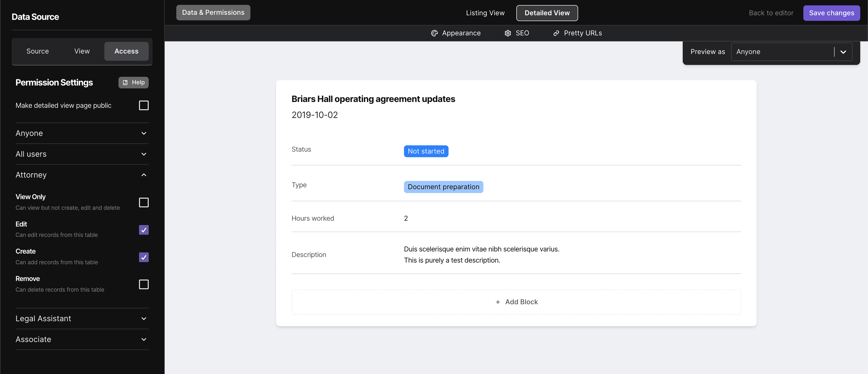
Task: Click the date 2019-10-02
Action: pos(314,115)
